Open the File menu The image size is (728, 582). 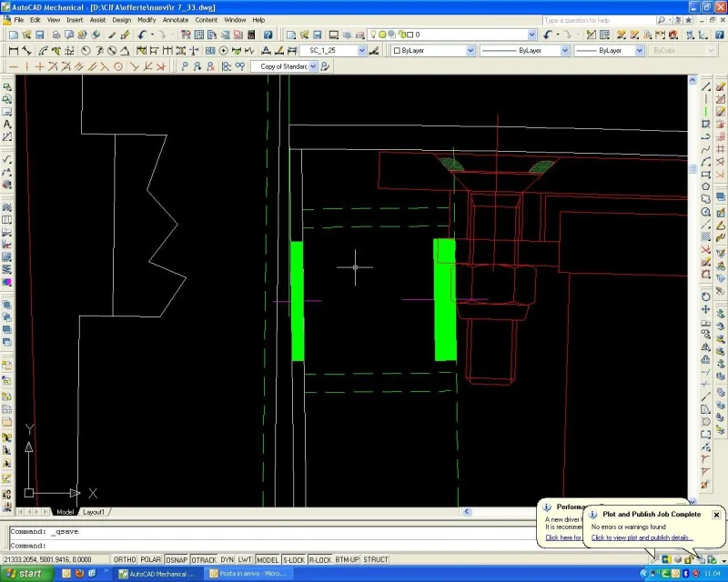pyautogui.click(x=18, y=20)
